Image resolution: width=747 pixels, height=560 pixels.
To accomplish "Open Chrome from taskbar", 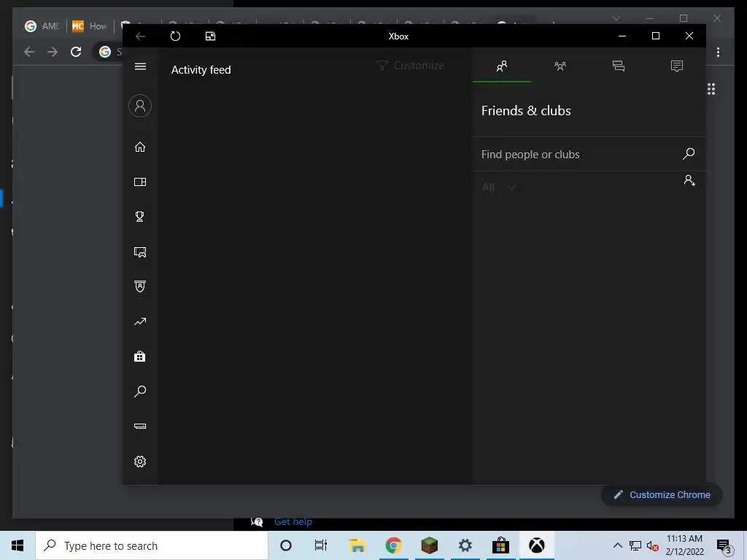I will (393, 545).
